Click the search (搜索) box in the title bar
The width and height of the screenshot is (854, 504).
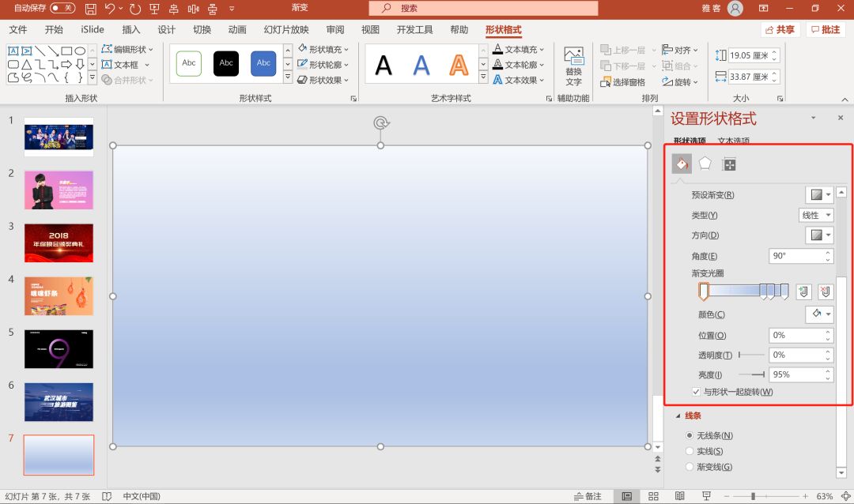pos(483,8)
